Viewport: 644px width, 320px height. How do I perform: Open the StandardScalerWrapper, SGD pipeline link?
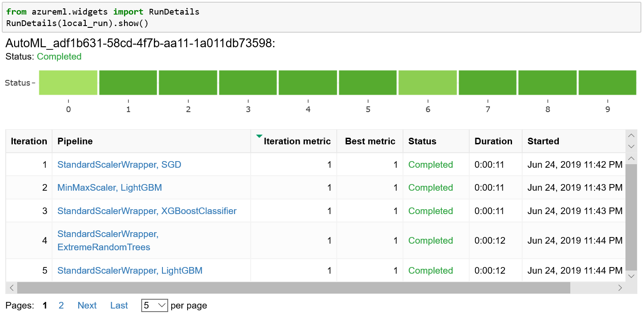(119, 165)
